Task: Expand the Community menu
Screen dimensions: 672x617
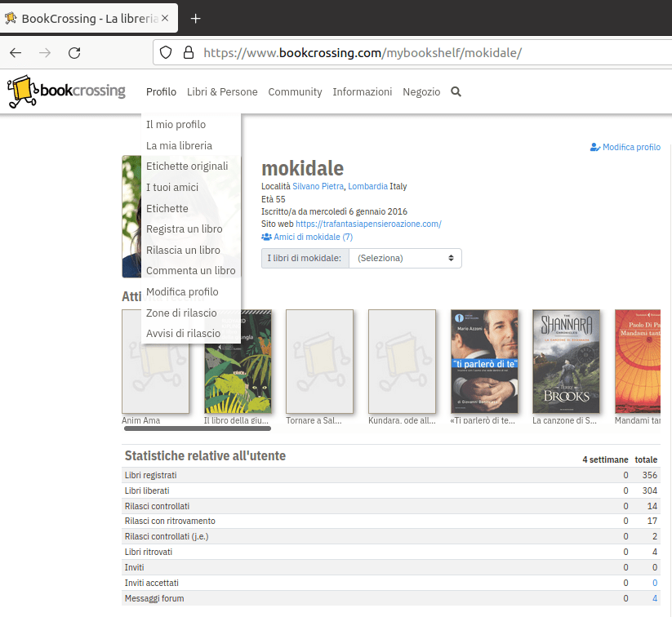Action: point(295,92)
